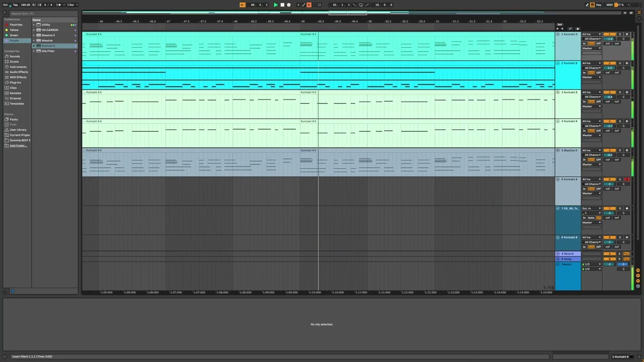This screenshot has height=362, width=644.
Task: Open Drums category in browser
Action: click(14, 61)
